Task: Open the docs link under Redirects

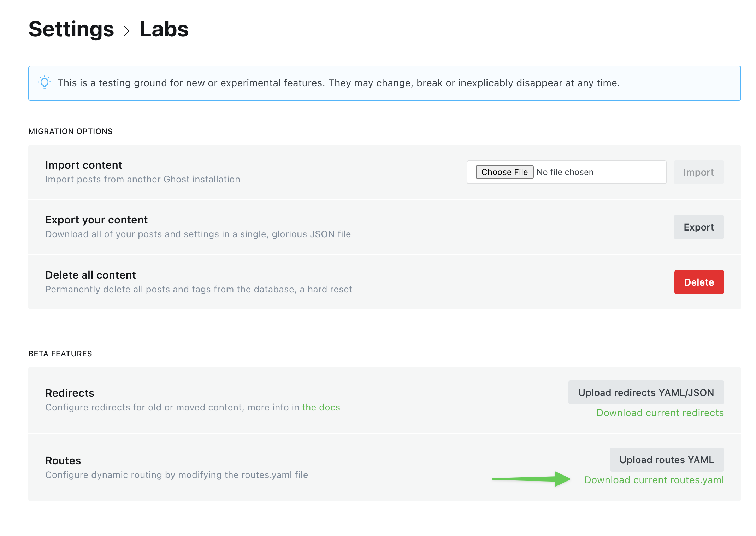Action: click(x=321, y=407)
